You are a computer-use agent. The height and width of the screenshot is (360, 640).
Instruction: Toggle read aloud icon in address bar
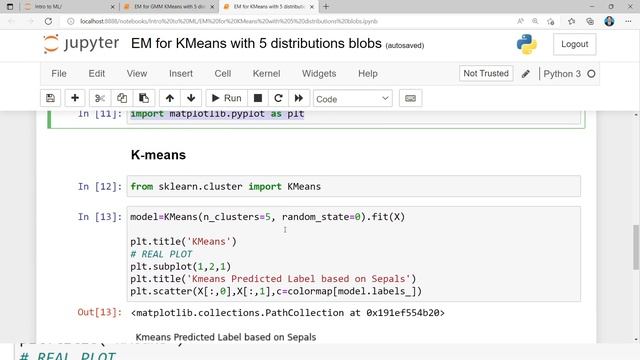click(x=520, y=21)
